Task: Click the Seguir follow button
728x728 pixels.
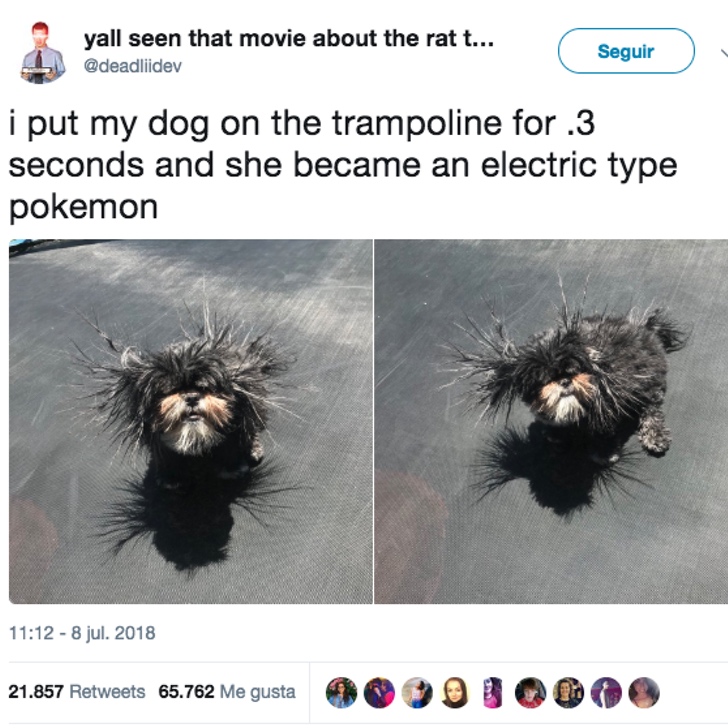Action: click(626, 51)
